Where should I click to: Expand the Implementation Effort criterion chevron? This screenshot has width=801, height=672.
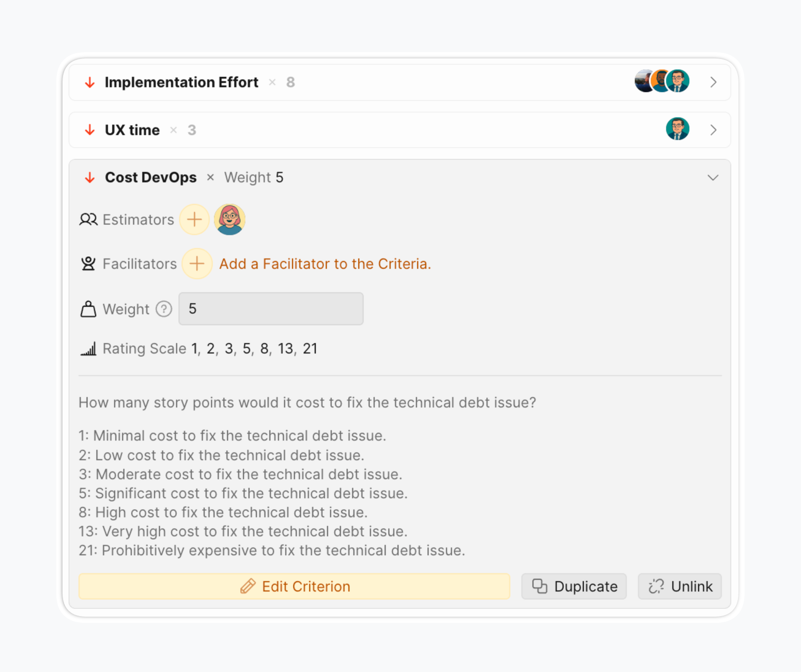713,82
